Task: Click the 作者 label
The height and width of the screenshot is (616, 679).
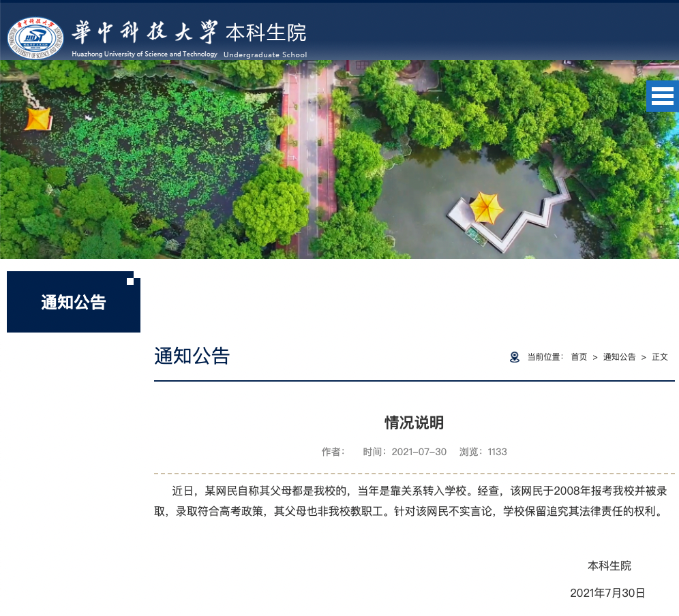Action: coord(333,452)
